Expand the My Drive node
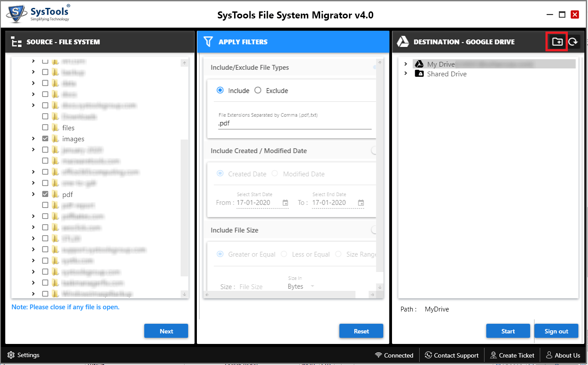 coord(406,64)
